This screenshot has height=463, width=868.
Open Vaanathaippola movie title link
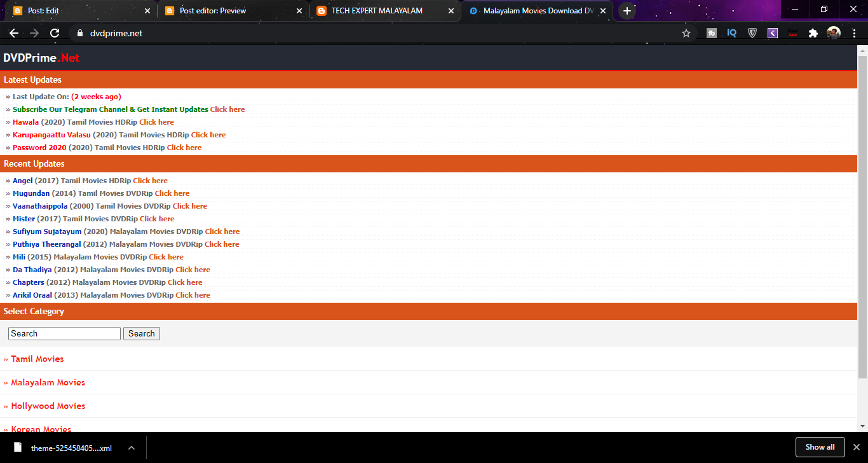pyautogui.click(x=40, y=206)
